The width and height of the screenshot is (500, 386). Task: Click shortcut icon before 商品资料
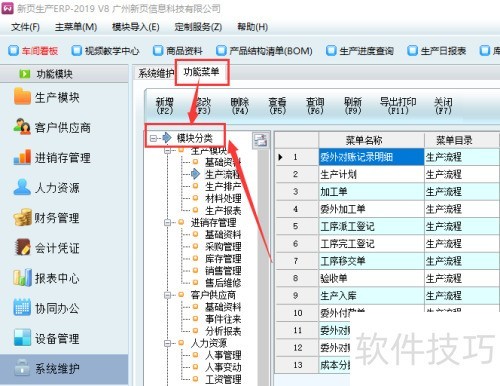(158, 51)
